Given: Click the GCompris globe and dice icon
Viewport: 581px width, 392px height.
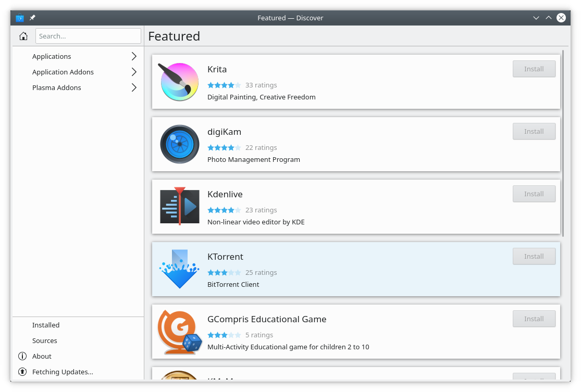Looking at the screenshot, I should [179, 332].
